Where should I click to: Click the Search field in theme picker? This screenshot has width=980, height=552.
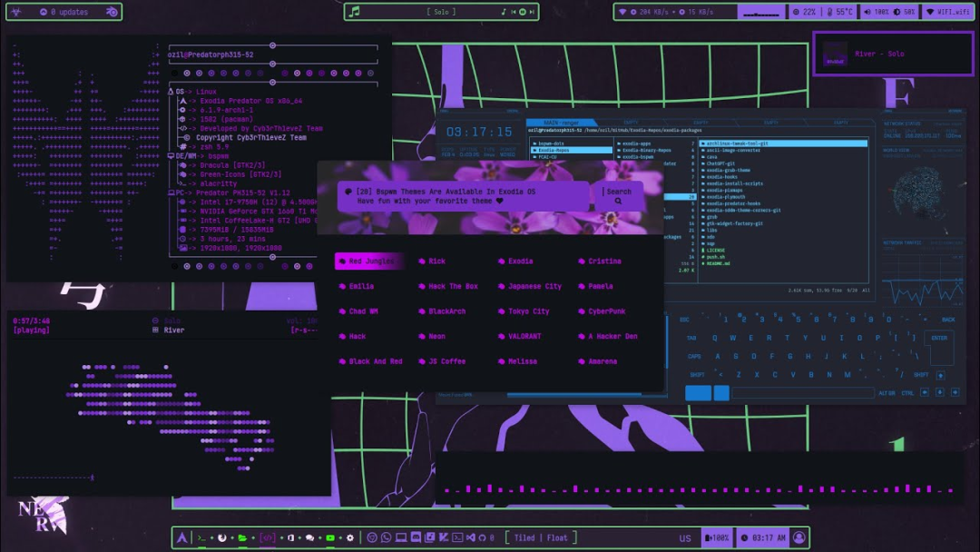click(x=619, y=196)
